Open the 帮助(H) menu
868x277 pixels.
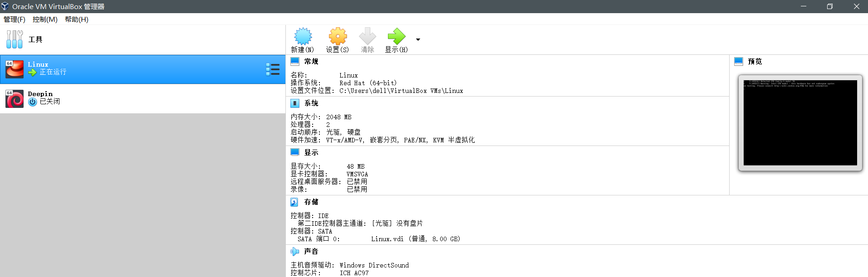coord(77,19)
